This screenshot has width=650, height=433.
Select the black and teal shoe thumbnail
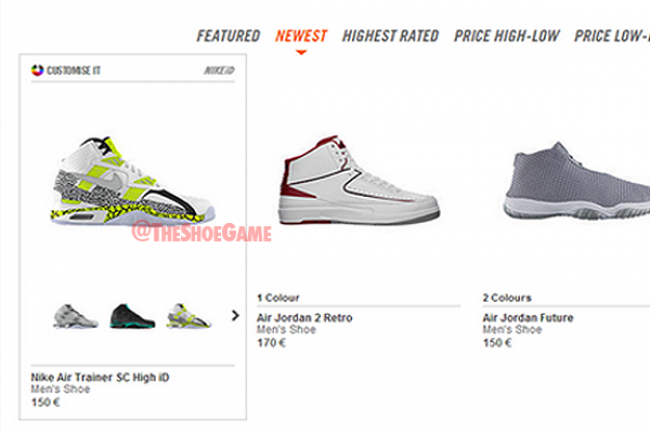click(x=132, y=316)
